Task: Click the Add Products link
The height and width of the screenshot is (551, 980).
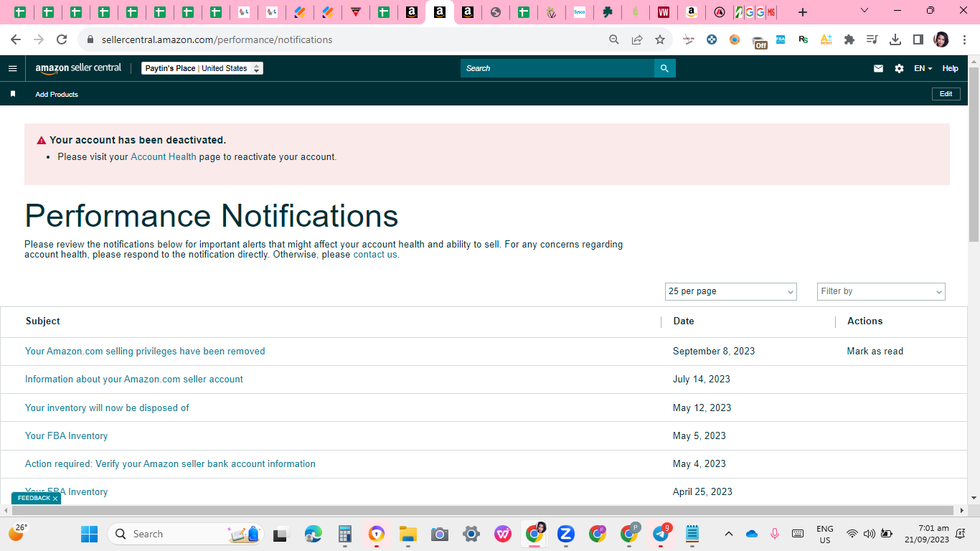Action: [x=57, y=94]
